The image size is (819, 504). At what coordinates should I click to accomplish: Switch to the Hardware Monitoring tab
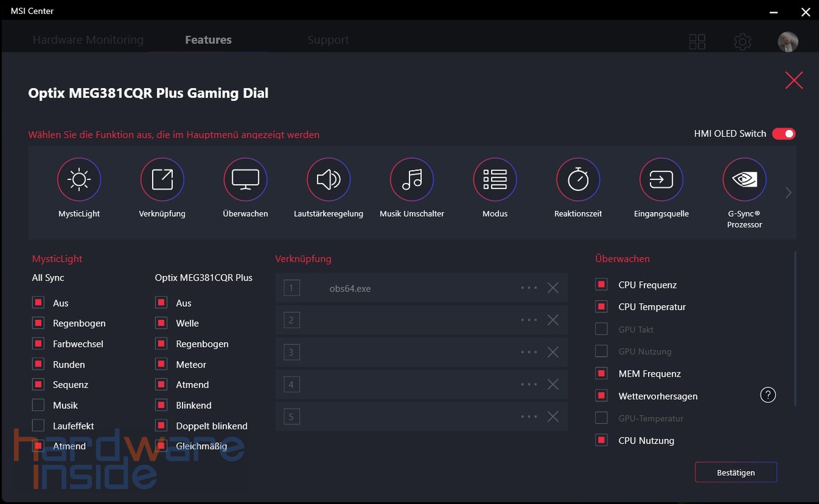coord(88,40)
